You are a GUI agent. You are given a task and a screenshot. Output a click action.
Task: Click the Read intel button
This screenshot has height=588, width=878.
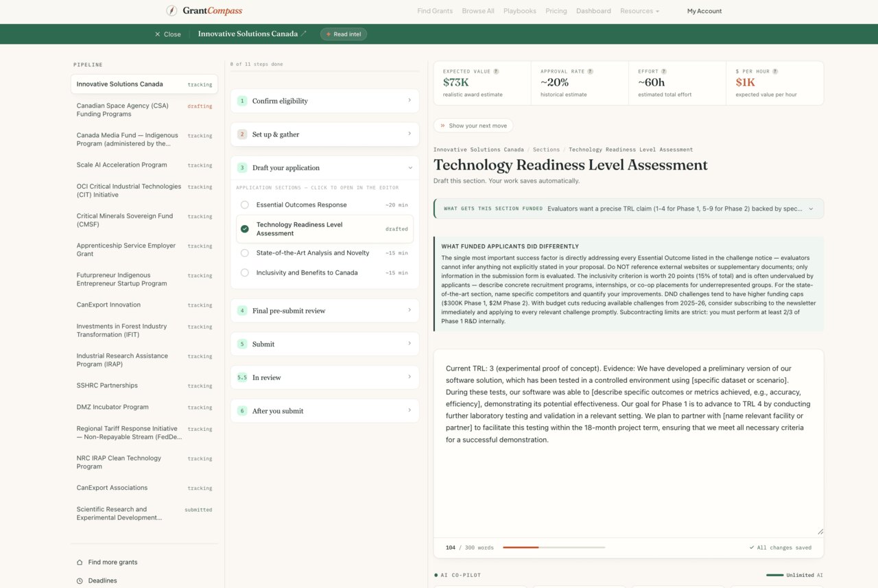pyautogui.click(x=344, y=34)
